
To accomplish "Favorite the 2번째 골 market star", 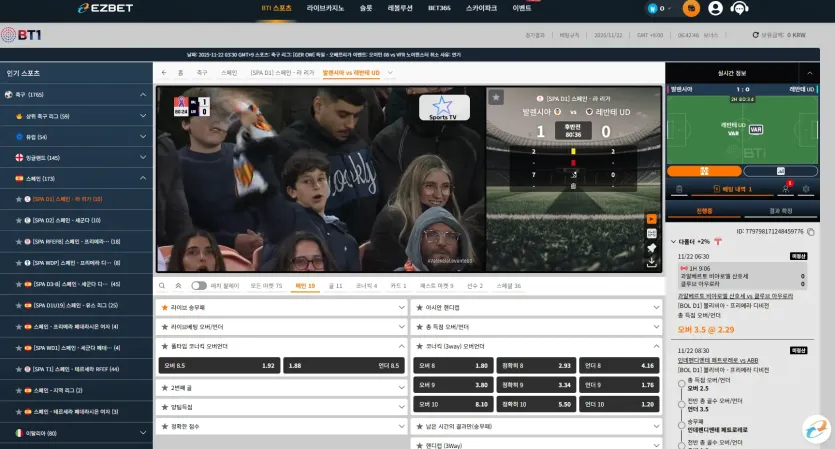I will (165, 388).
